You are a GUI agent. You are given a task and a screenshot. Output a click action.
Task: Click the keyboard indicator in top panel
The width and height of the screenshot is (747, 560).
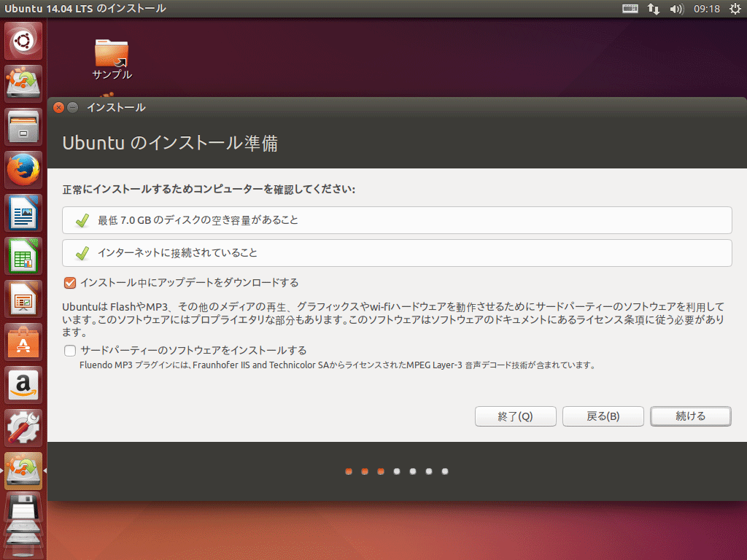coord(630,9)
